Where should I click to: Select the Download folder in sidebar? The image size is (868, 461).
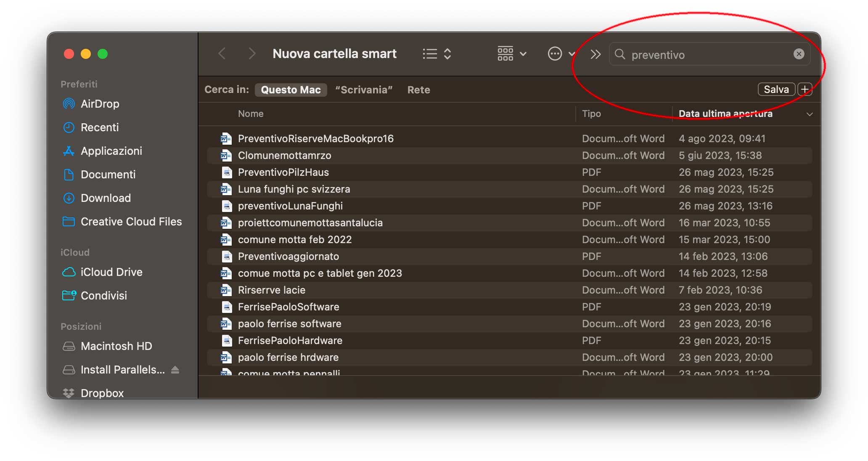click(x=105, y=198)
